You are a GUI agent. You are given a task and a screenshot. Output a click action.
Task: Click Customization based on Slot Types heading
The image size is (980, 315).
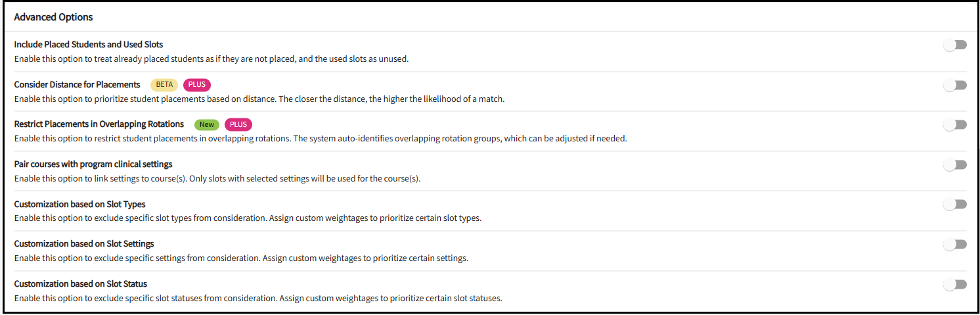(79, 204)
